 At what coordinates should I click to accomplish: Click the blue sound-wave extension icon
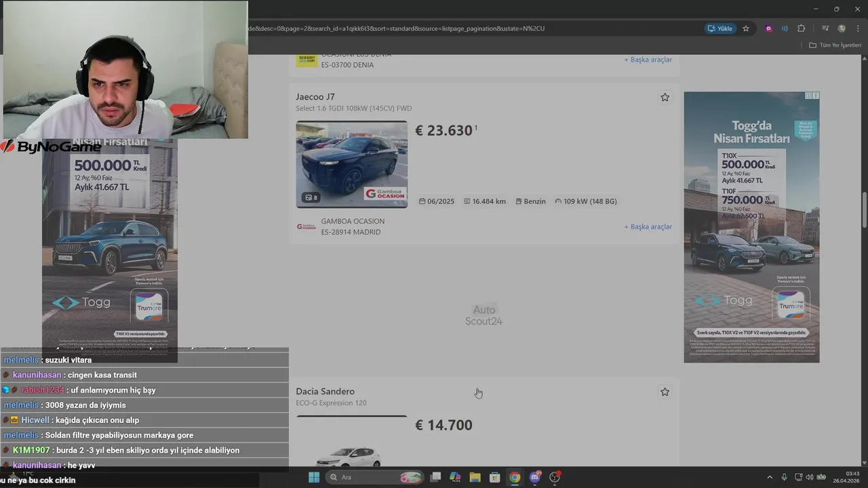785,28
